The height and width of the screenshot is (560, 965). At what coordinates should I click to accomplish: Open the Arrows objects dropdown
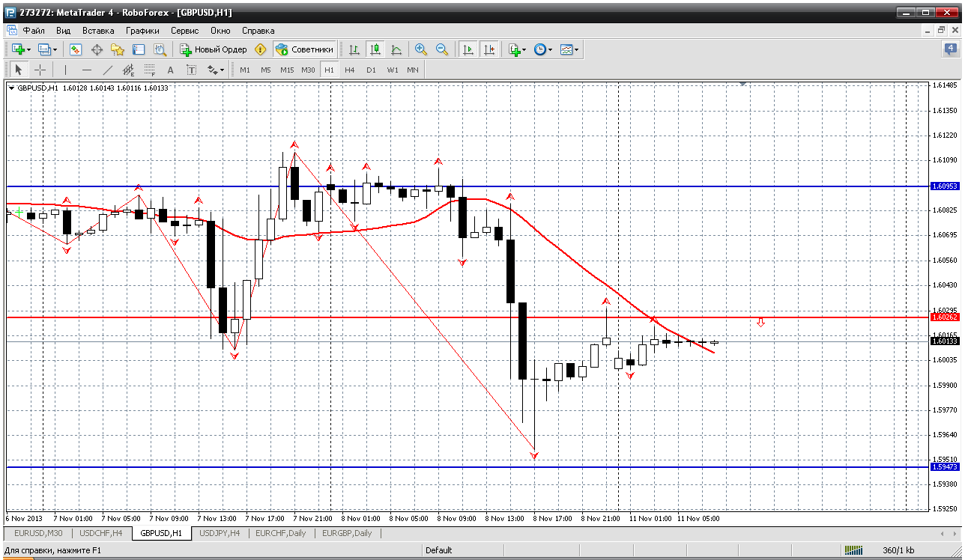click(x=216, y=70)
